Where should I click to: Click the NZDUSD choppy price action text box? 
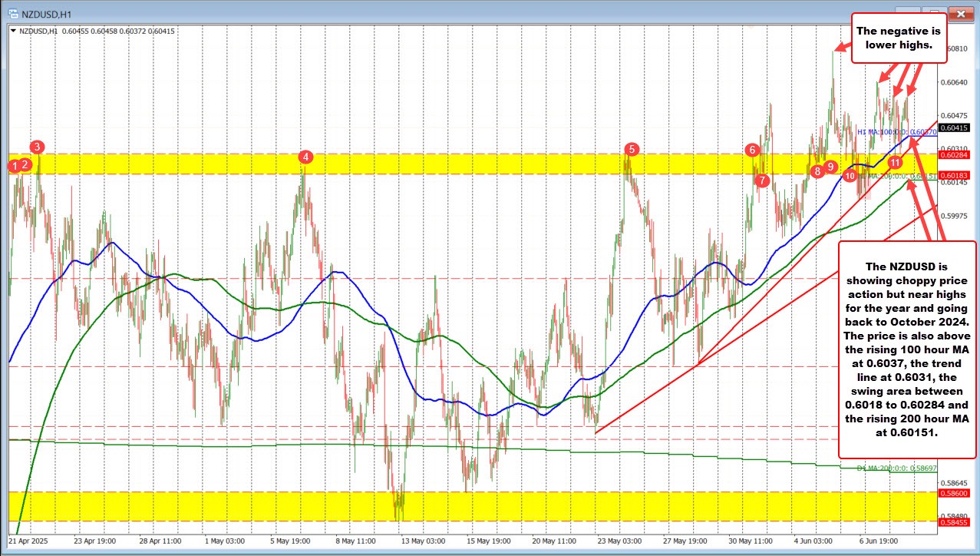906,349
